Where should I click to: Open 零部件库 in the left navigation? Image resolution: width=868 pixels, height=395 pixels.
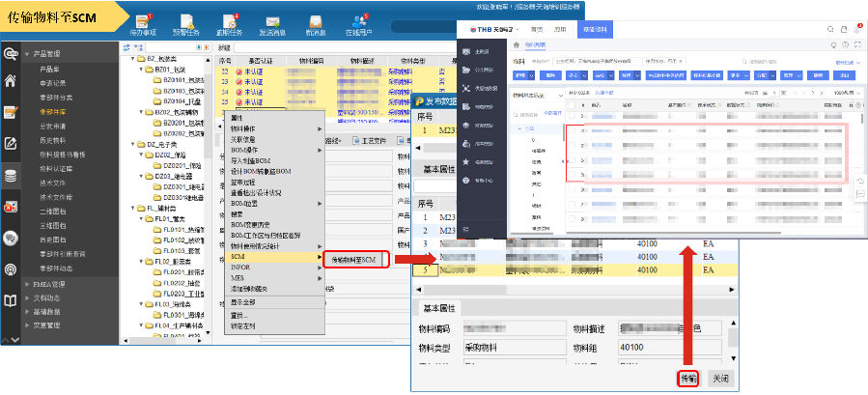point(52,111)
